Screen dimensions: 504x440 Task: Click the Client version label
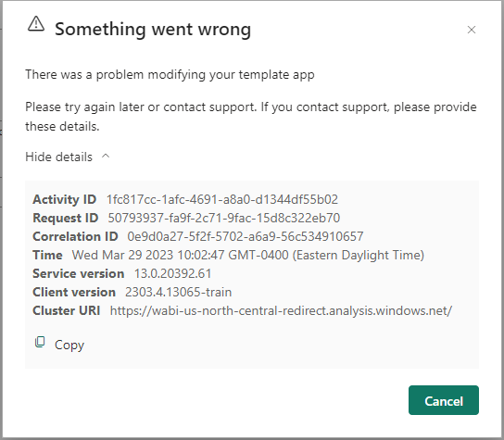coord(74,292)
